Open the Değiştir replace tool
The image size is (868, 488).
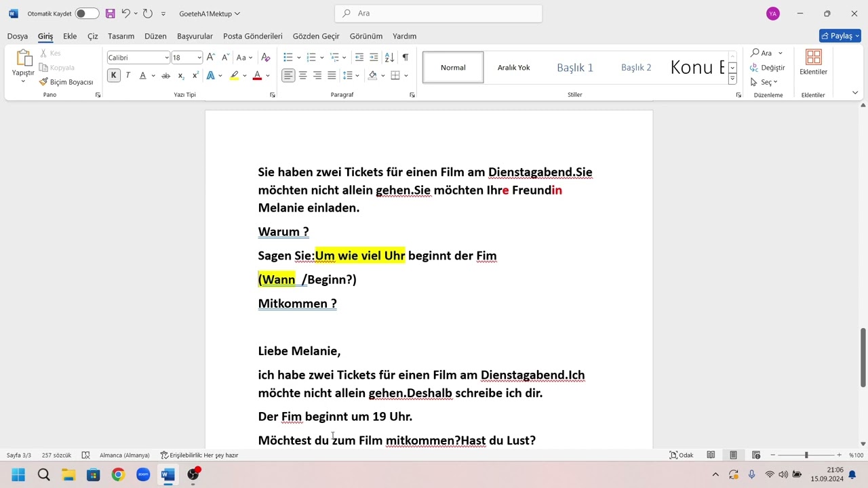(x=767, y=68)
